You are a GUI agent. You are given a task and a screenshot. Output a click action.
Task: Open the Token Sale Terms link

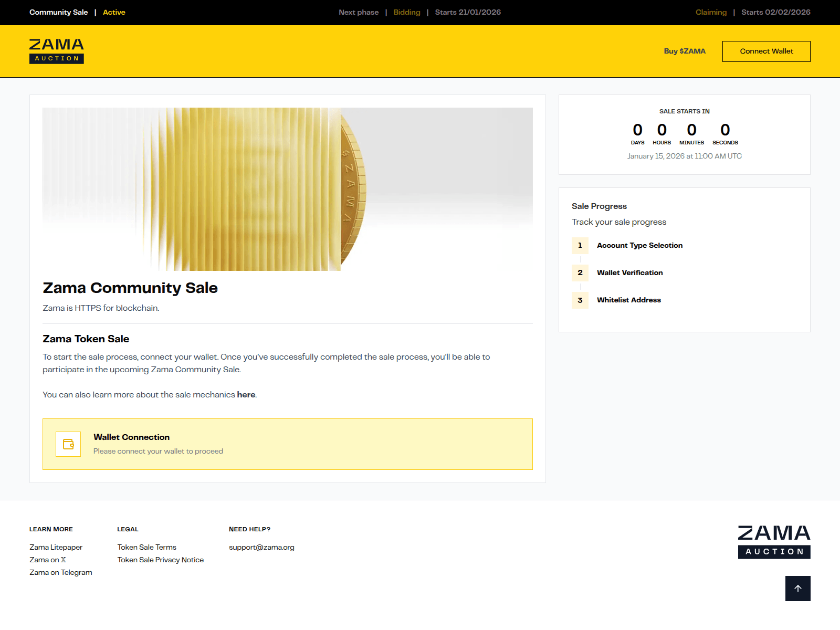click(x=147, y=547)
